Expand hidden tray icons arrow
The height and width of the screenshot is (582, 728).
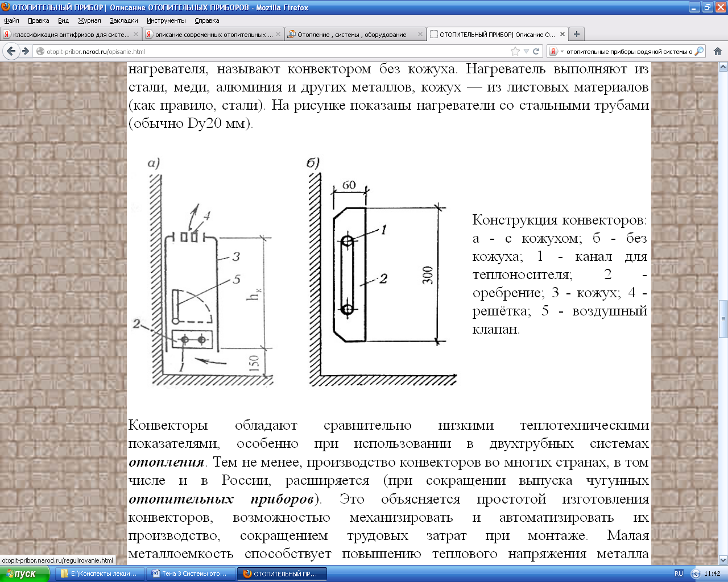695,573
